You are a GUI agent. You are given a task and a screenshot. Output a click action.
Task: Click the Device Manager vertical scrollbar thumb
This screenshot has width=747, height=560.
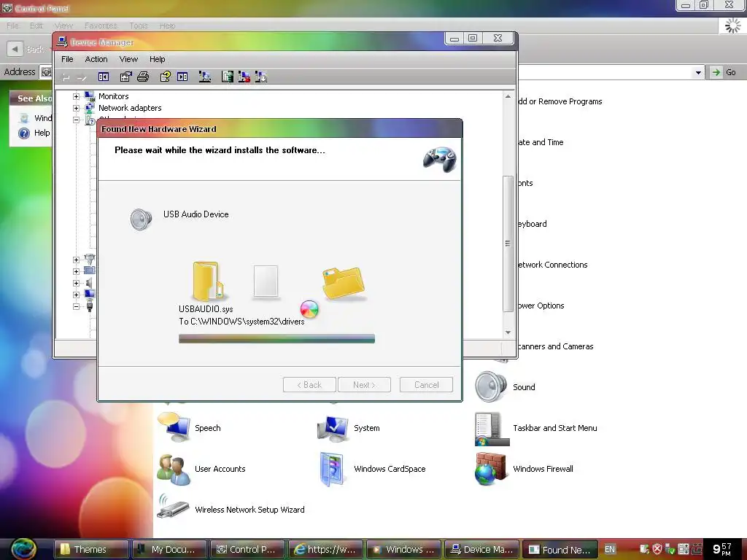pyautogui.click(x=508, y=244)
